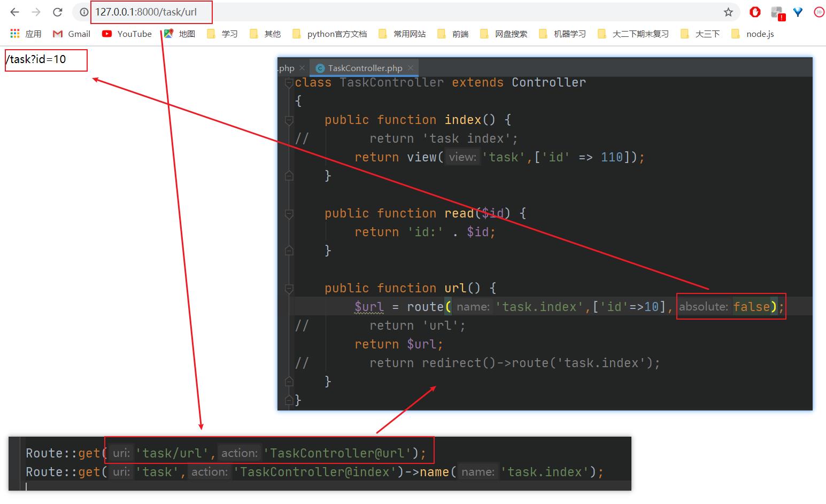Viewport: 826px width, 504px height.
Task: Reload the page
Action: (x=58, y=12)
